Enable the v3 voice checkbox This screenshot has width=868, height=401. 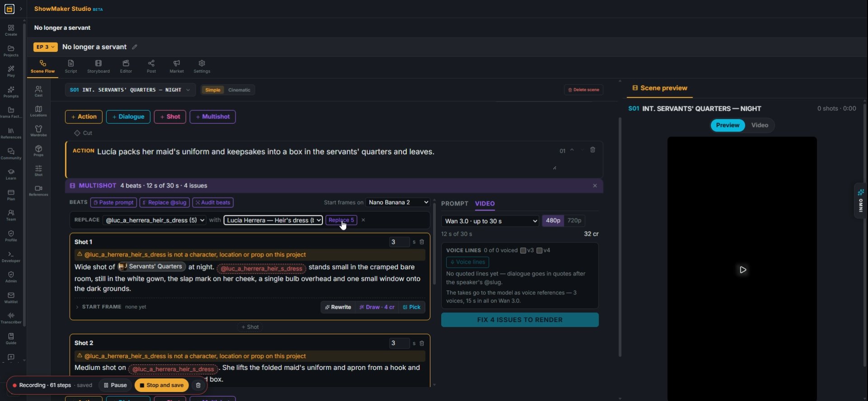coord(523,251)
